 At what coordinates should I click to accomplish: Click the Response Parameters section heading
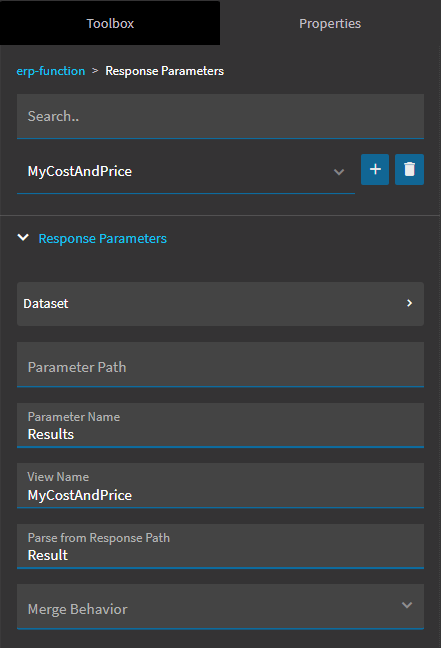coord(103,238)
